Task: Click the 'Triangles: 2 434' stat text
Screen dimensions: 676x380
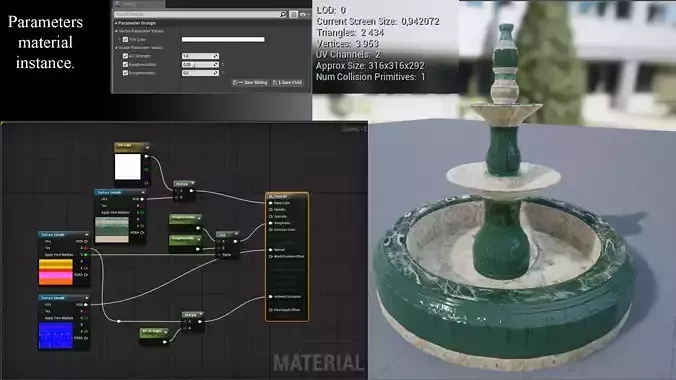Action: (350, 32)
